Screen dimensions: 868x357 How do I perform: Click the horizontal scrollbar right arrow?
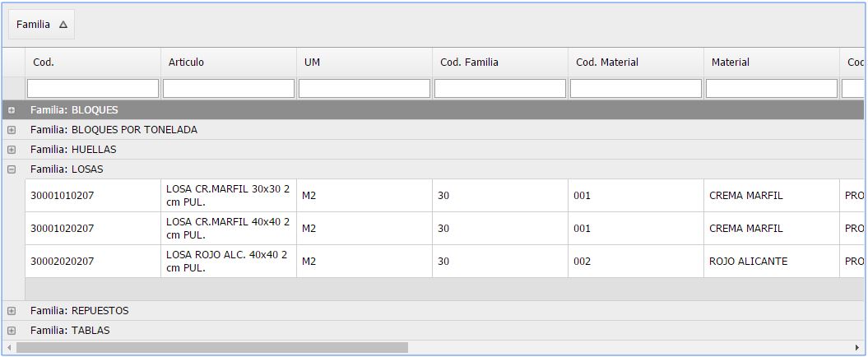(857, 348)
